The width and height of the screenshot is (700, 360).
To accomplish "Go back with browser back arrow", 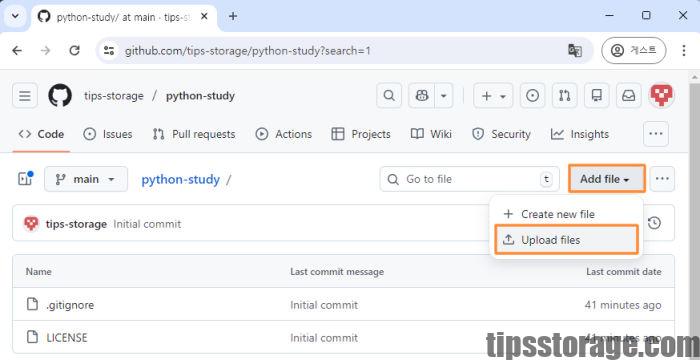I will (17, 50).
